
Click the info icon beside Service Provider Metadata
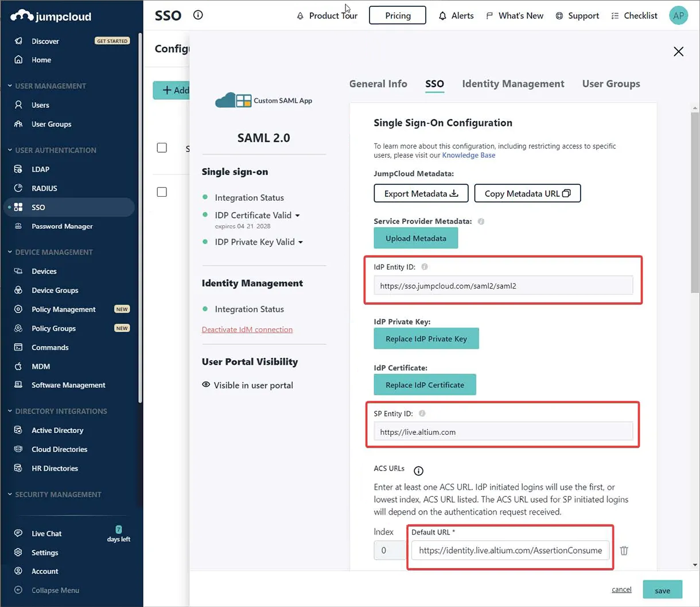click(481, 221)
